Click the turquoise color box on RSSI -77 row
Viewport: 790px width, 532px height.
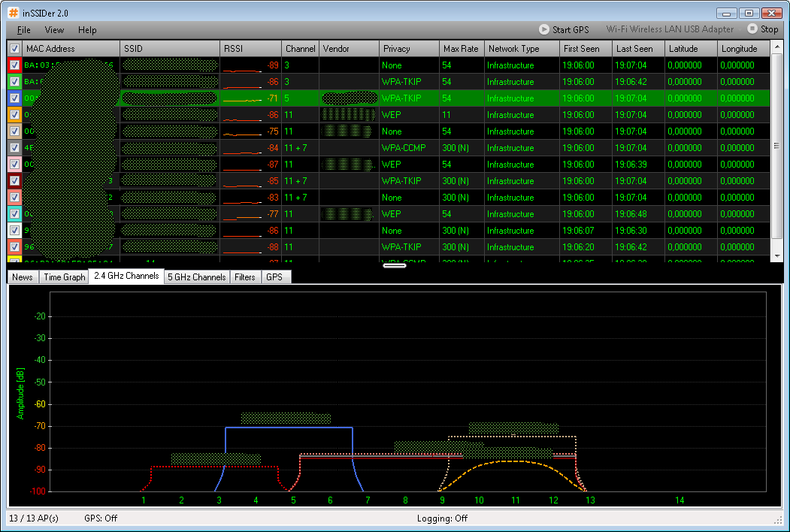click(14, 214)
